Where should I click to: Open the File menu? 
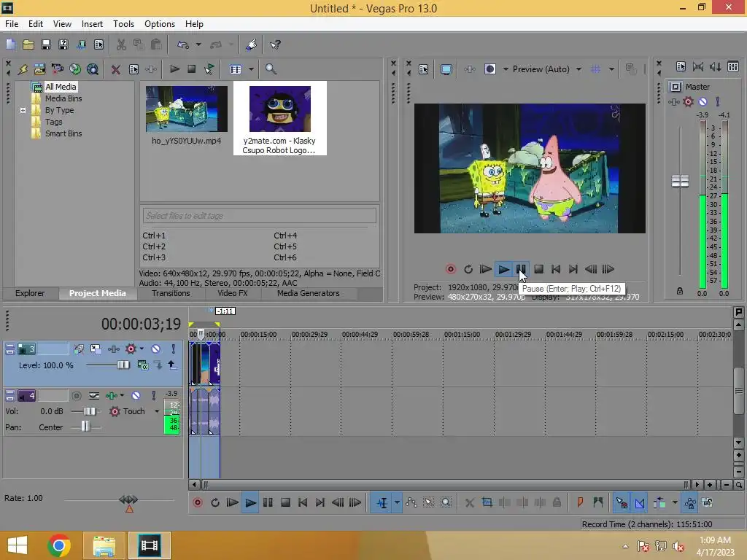[12, 24]
